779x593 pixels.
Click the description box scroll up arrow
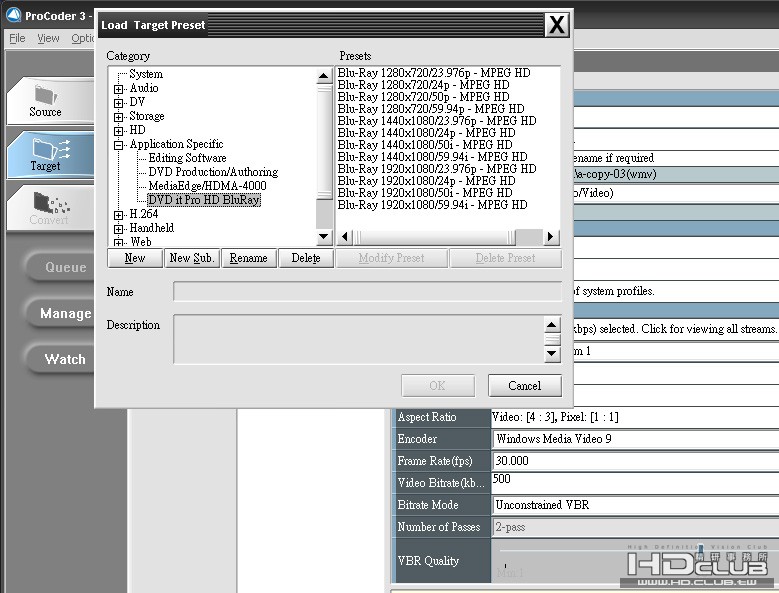(x=551, y=325)
